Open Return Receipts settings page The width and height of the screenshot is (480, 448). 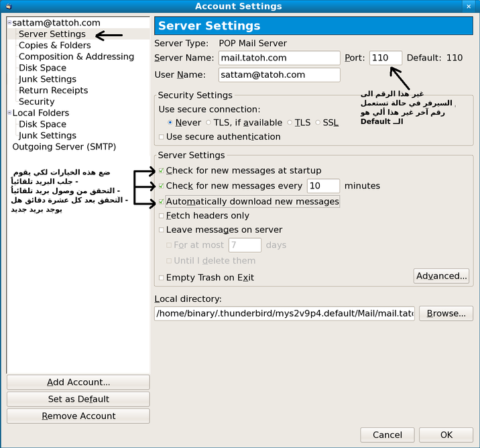53,90
